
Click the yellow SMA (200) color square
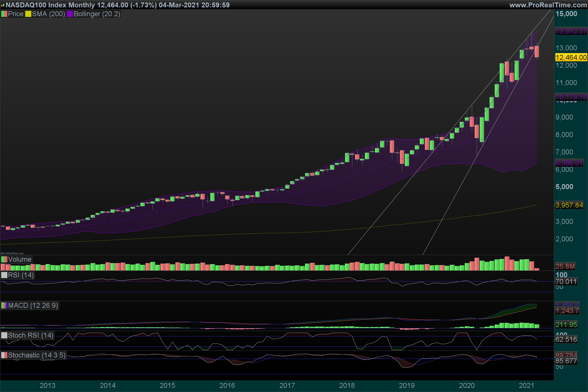pyautogui.click(x=28, y=14)
